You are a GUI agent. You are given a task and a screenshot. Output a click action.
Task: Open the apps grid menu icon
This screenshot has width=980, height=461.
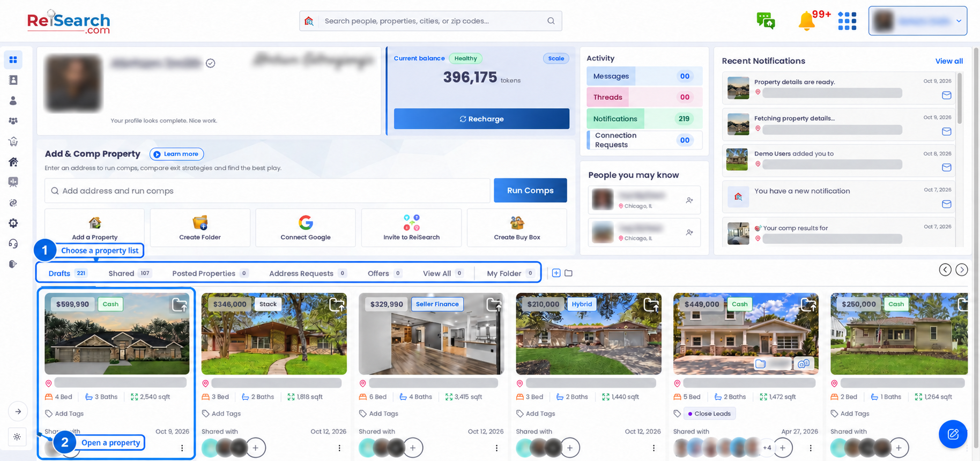tap(847, 21)
